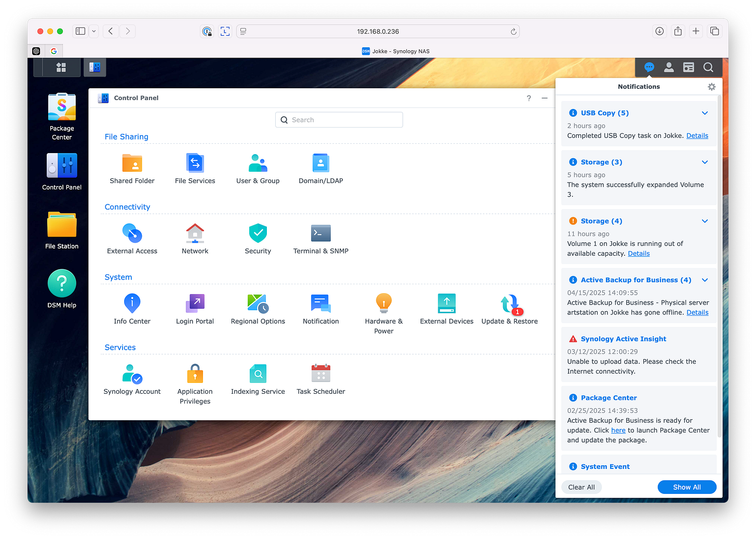Image resolution: width=756 pixels, height=539 pixels.
Task: Click 'here' link to launch Package Center
Action: tap(618, 430)
